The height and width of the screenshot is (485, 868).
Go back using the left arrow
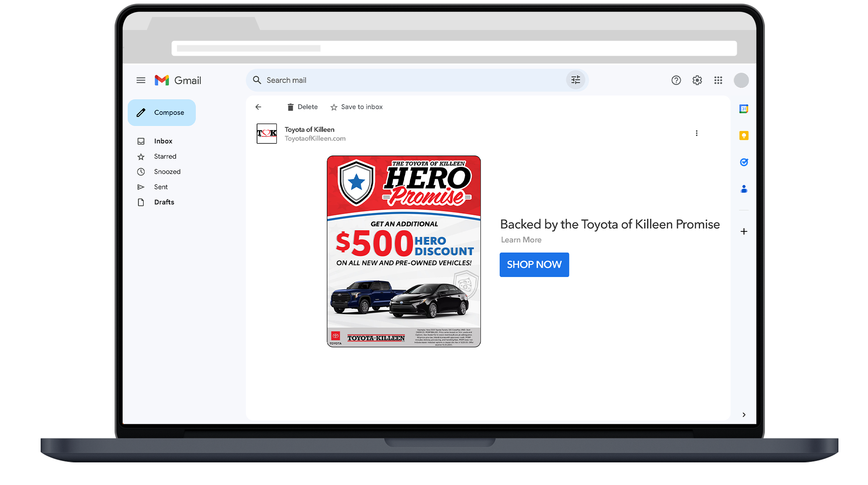point(258,107)
